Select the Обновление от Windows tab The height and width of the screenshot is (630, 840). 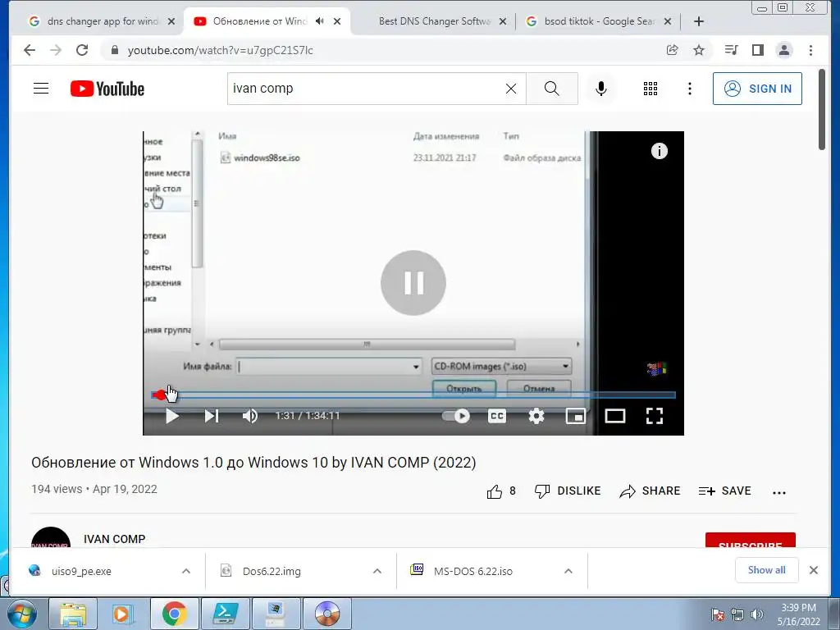click(x=259, y=21)
